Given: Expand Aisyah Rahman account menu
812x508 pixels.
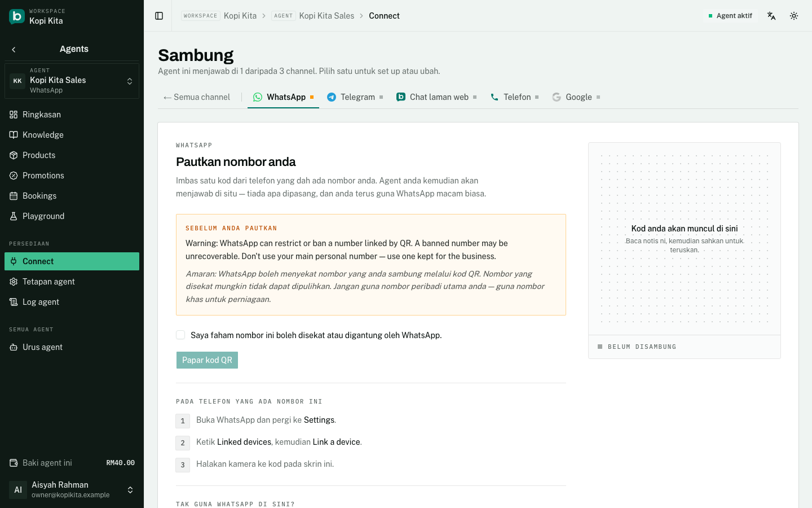Looking at the screenshot, I should [72, 489].
